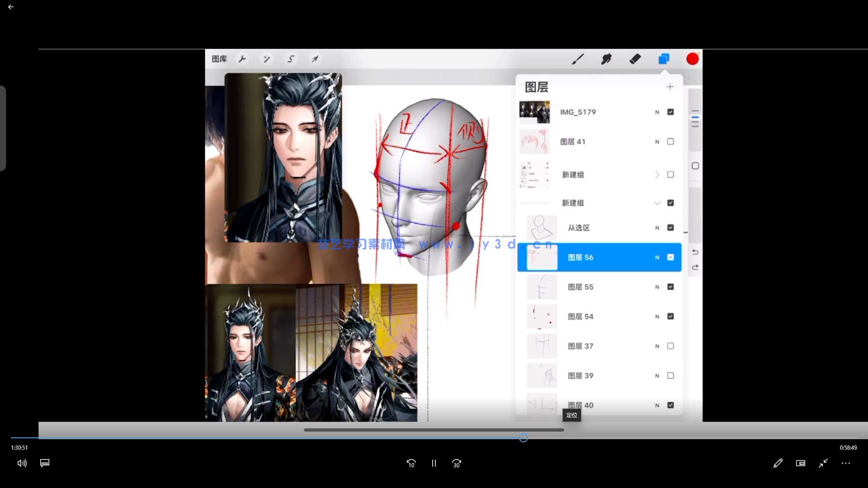Viewport: 868px width, 488px height.
Task: Open the 图库 gallery menu
Action: tap(219, 59)
